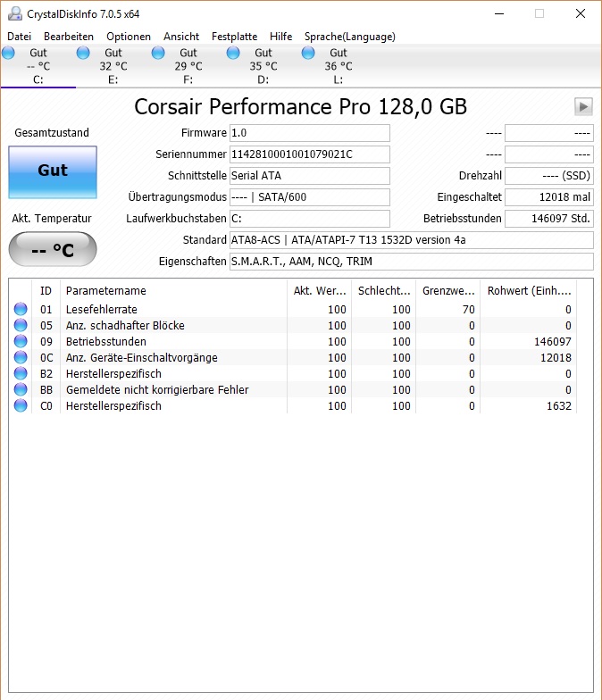Screen dimensions: 602x700
Task: Click the Parametername column header
Action: tap(173, 291)
